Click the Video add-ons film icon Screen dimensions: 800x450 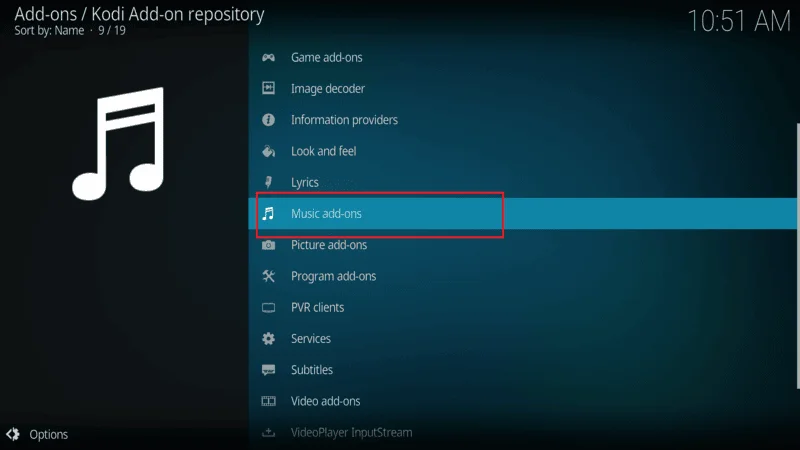coord(268,401)
